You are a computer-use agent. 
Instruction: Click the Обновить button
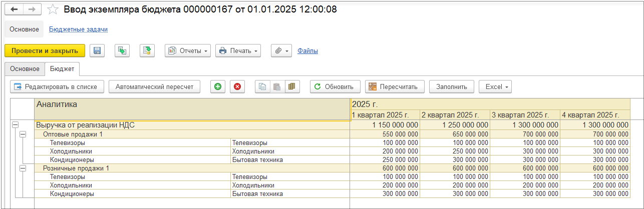coord(335,86)
